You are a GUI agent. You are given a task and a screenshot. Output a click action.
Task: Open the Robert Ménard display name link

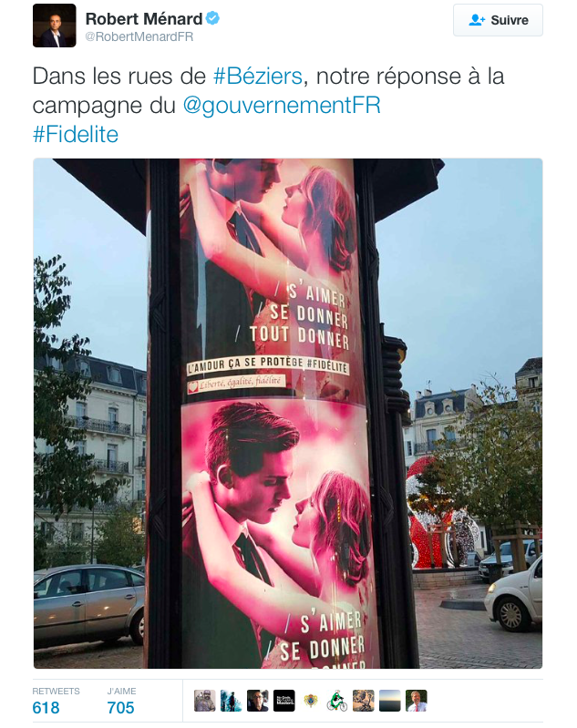click(144, 18)
